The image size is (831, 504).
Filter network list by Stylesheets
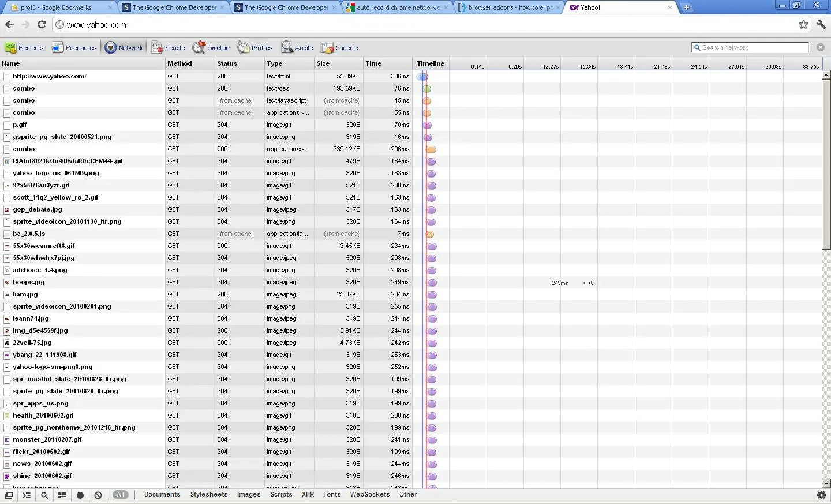(209, 495)
